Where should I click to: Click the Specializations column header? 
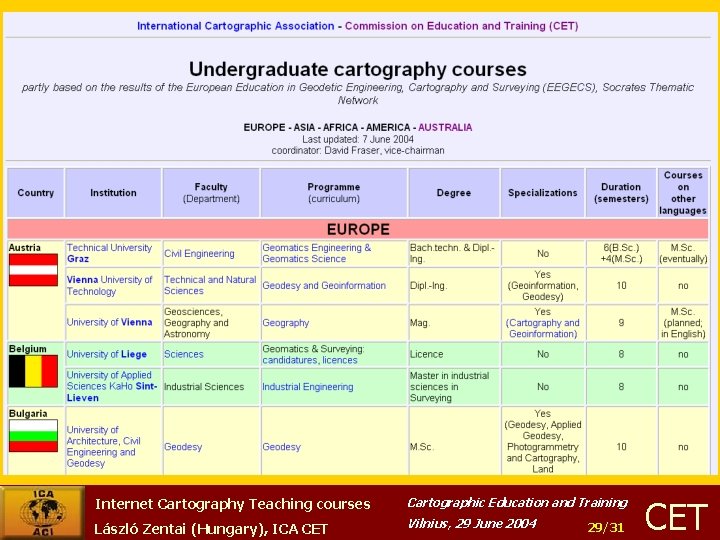543,192
